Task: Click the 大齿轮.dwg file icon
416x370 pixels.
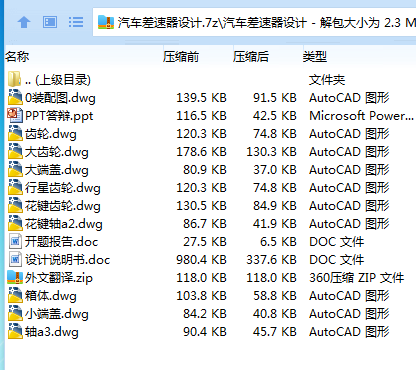Action: 15,151
